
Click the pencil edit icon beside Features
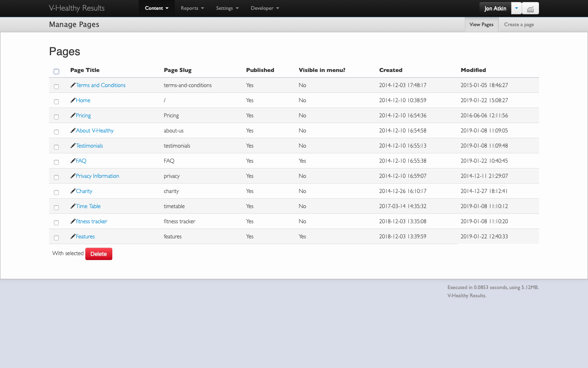[73, 236]
